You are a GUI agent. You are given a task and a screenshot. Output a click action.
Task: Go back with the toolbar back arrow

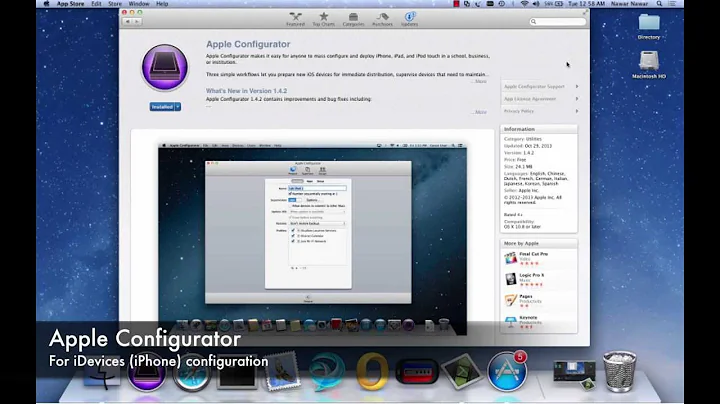(128, 22)
